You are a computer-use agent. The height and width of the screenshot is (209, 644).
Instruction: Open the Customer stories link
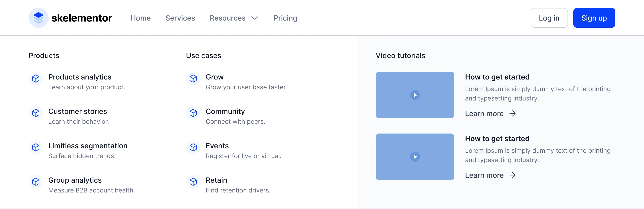tap(78, 111)
